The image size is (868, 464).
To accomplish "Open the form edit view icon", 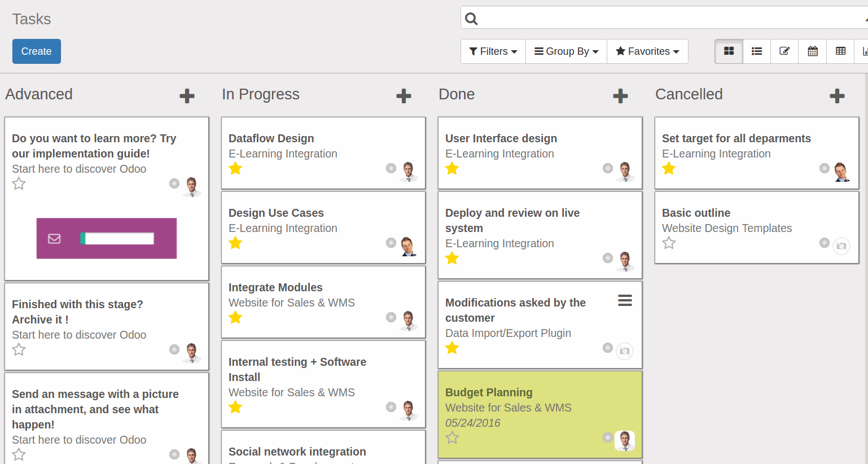I will tap(784, 51).
